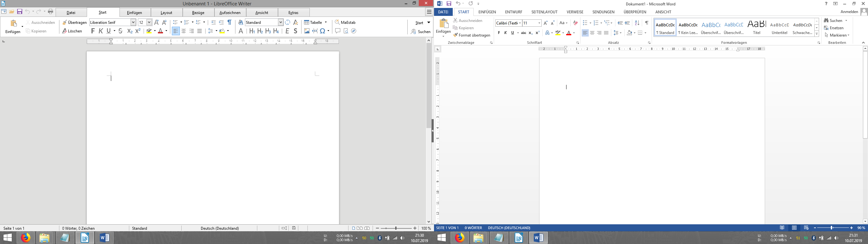Viewport: 868px width, 244px height.
Task: Apply subscript in LibreOffice Writer
Action: point(130,31)
